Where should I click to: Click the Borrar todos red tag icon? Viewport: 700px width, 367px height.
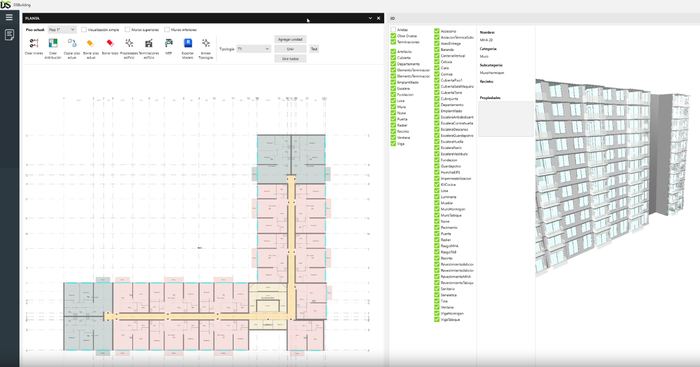[110, 43]
